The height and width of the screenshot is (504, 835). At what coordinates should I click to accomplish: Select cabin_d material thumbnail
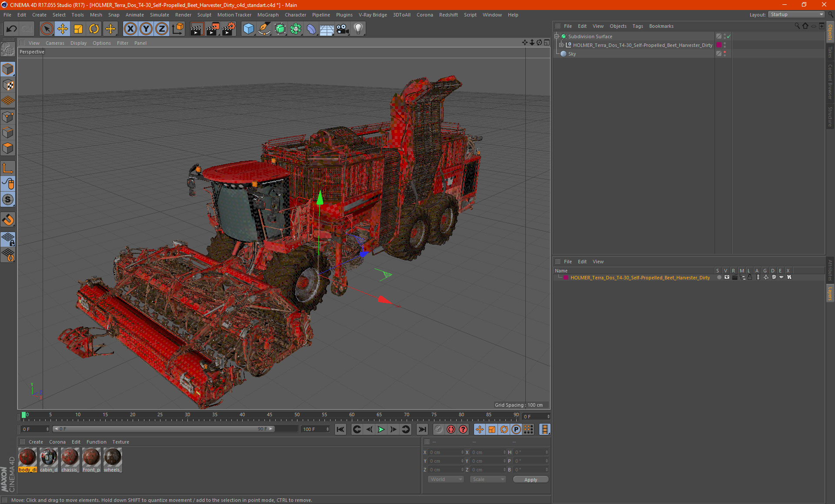(49, 461)
